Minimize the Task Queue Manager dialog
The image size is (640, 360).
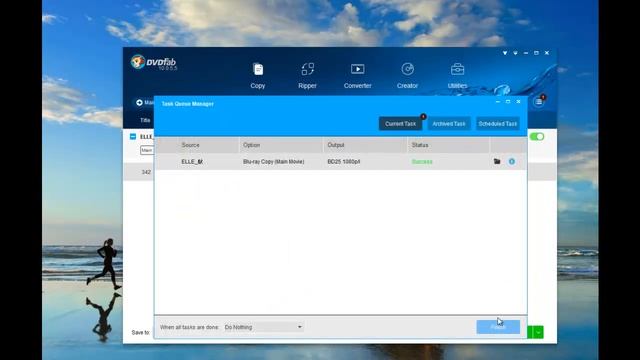coord(498,102)
